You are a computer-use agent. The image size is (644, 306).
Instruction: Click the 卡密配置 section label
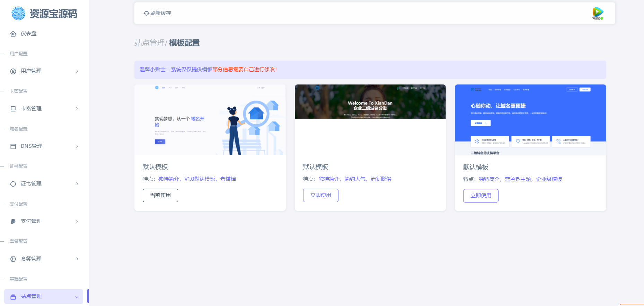[x=19, y=91]
